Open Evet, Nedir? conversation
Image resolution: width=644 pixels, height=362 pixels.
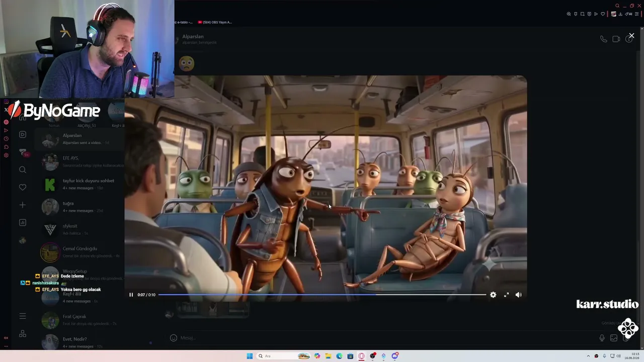coord(79,342)
